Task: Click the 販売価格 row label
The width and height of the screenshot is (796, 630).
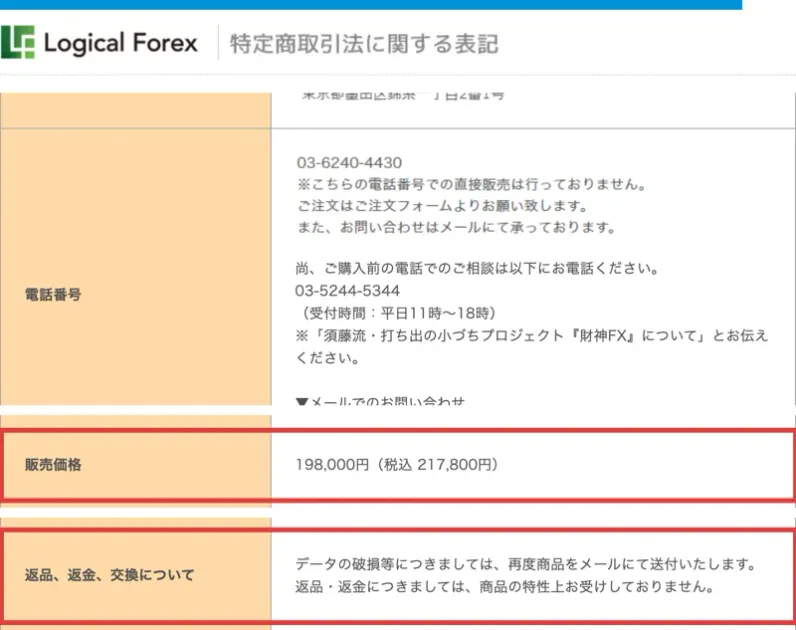Action: point(53,465)
